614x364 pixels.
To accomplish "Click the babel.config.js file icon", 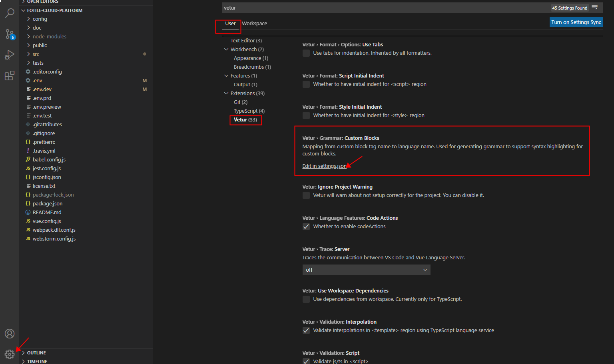I will coord(28,159).
